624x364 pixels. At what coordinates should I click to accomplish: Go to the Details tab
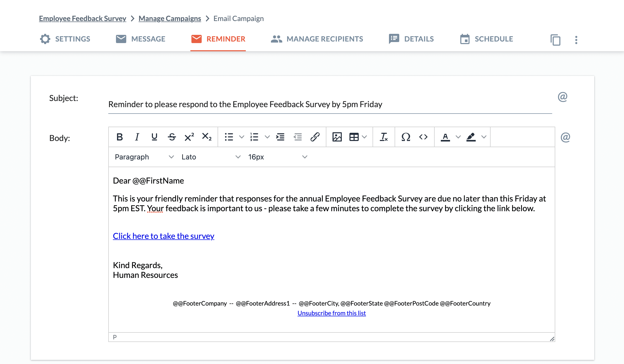coord(411,39)
